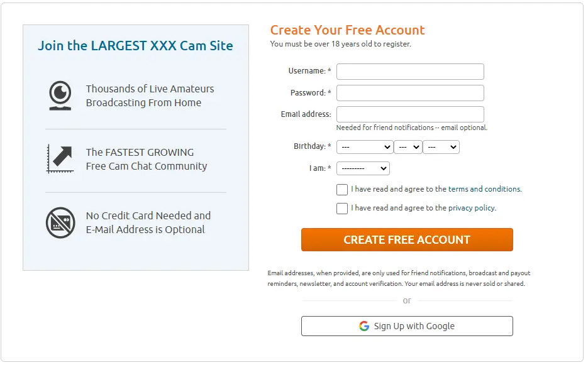
Task: Focus the Email address input field
Action: [x=410, y=114]
